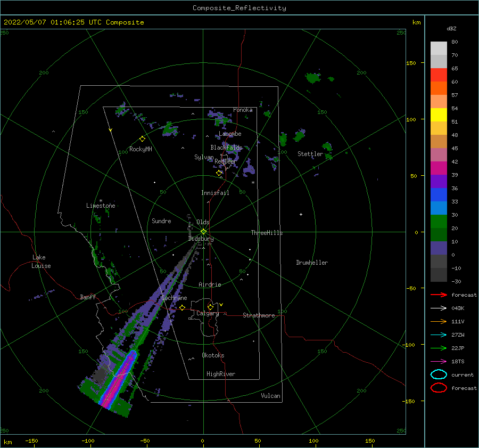This screenshot has height=448, width=479.
Task: Click the 39 dBZ purple color swatch
Action: point(439,181)
